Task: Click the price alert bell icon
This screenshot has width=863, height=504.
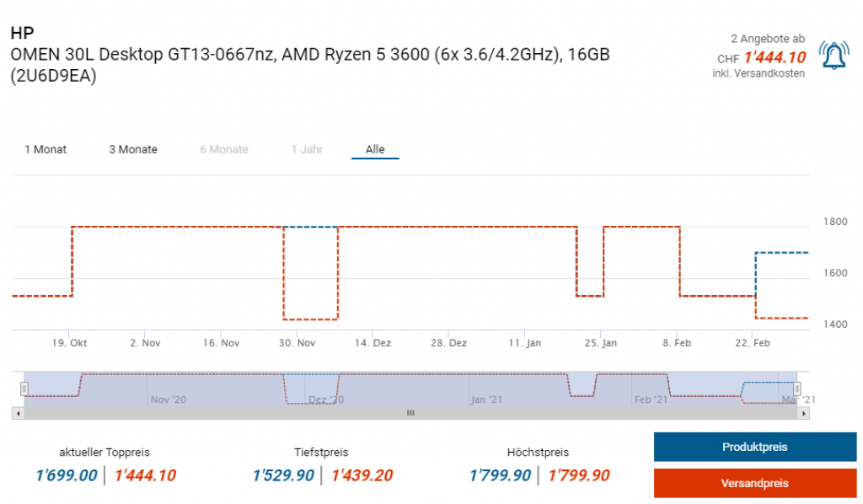Action: pos(834,56)
